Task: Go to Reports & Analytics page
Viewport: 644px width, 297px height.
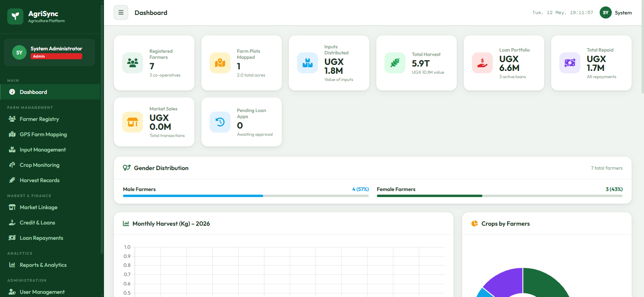Action: (x=50, y=265)
